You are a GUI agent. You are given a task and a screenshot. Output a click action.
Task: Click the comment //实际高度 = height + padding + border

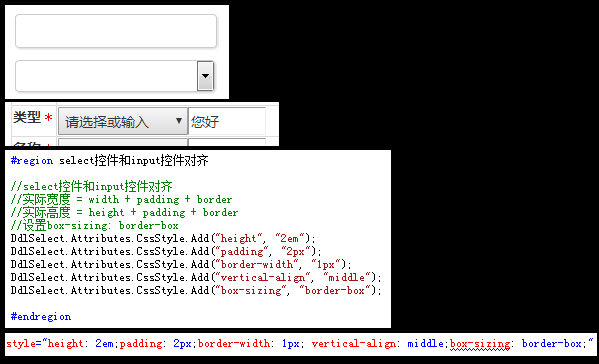point(124,212)
